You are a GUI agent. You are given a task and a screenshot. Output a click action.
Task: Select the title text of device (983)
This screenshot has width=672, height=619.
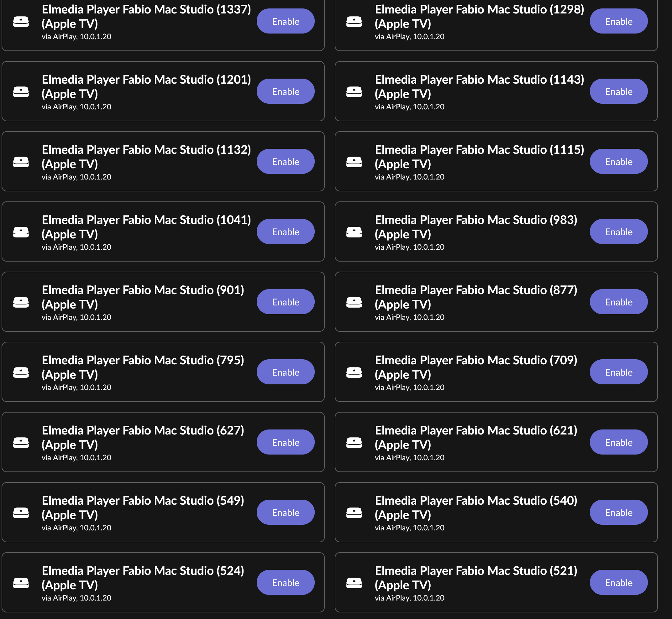476,227
